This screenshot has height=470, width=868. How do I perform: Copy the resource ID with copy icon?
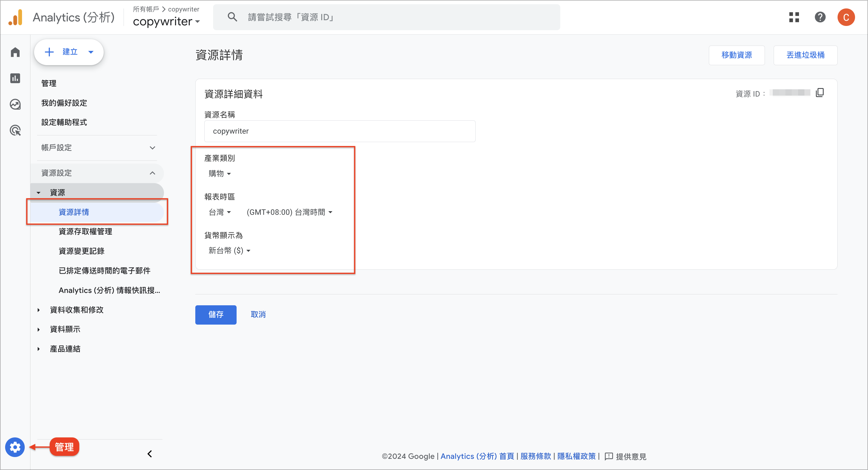819,93
